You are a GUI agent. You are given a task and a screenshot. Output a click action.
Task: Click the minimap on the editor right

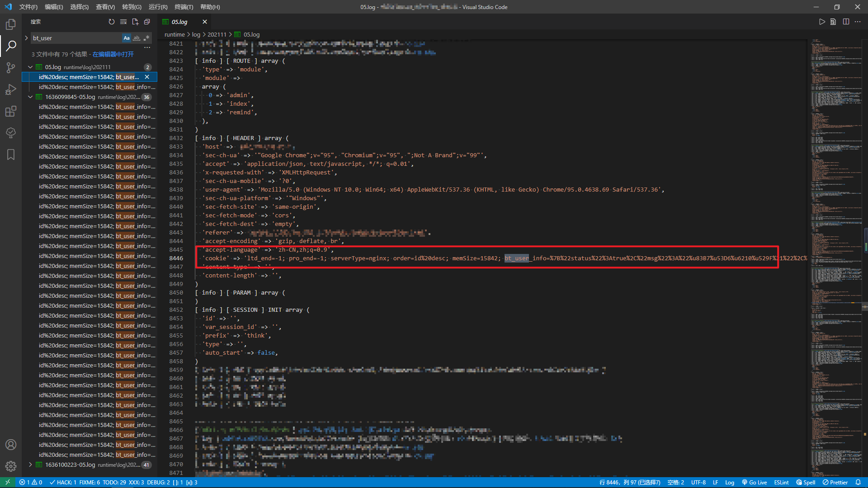click(835, 258)
